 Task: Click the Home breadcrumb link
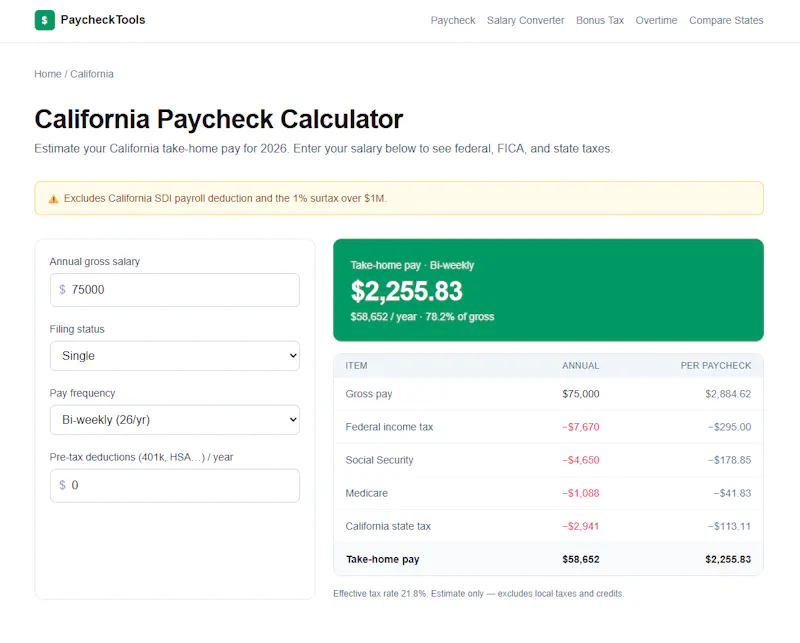[47, 74]
